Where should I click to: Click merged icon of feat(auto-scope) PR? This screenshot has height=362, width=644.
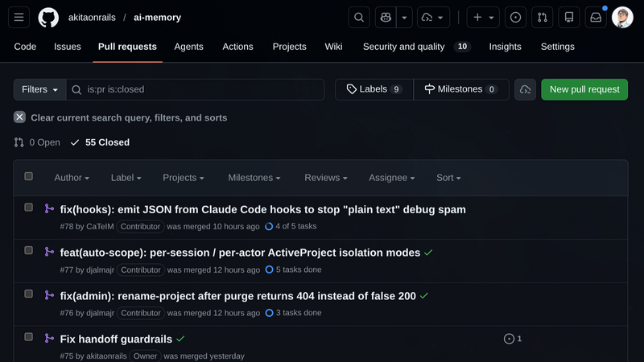49,252
